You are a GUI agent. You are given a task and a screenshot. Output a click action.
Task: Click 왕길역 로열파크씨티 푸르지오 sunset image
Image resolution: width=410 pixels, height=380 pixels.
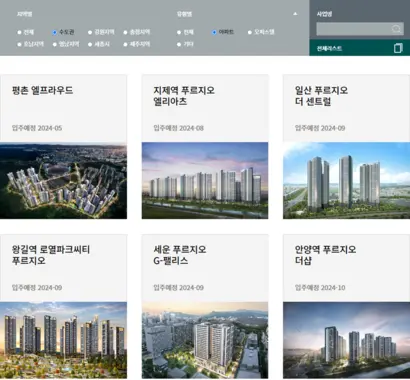63,340
